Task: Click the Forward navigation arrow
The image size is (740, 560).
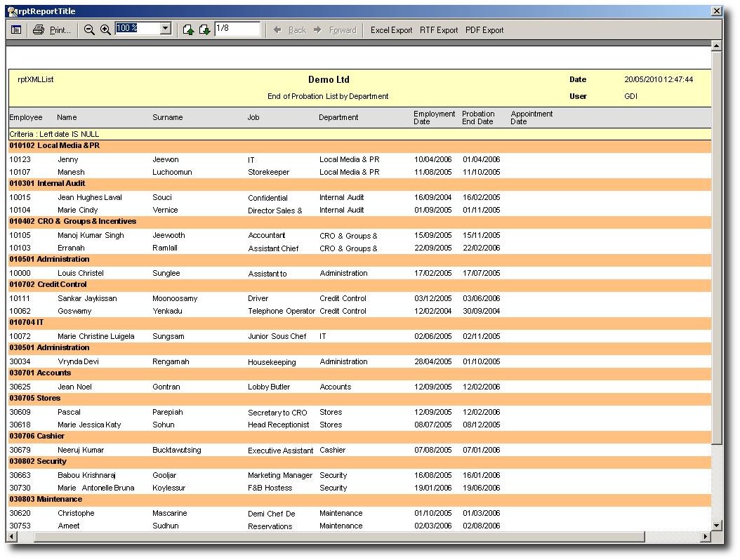Action: [335, 30]
